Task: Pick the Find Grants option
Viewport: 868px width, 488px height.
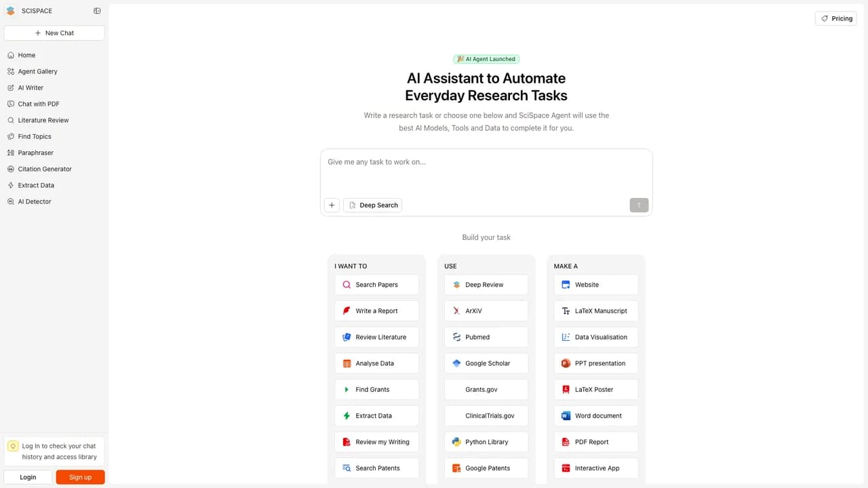Action: coord(376,390)
